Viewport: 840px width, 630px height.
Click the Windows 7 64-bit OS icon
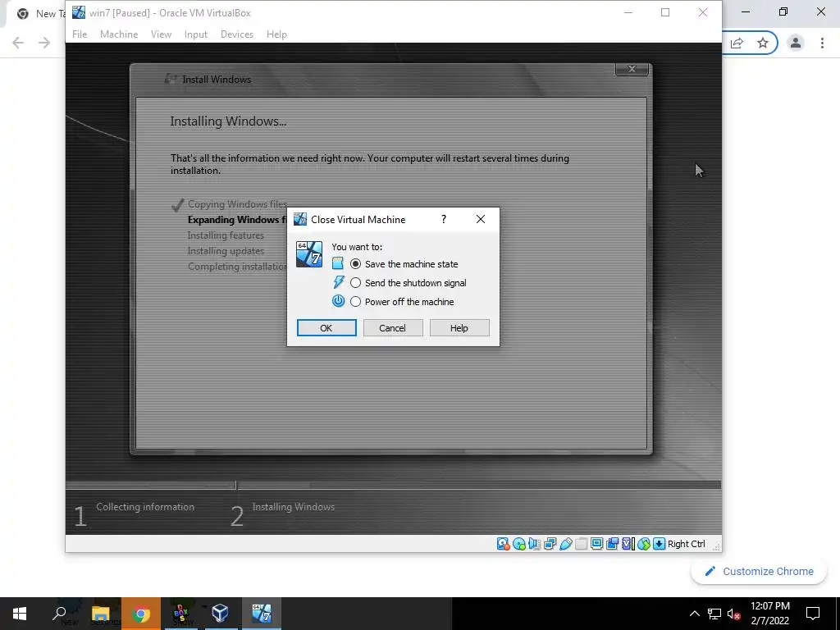pos(309,254)
